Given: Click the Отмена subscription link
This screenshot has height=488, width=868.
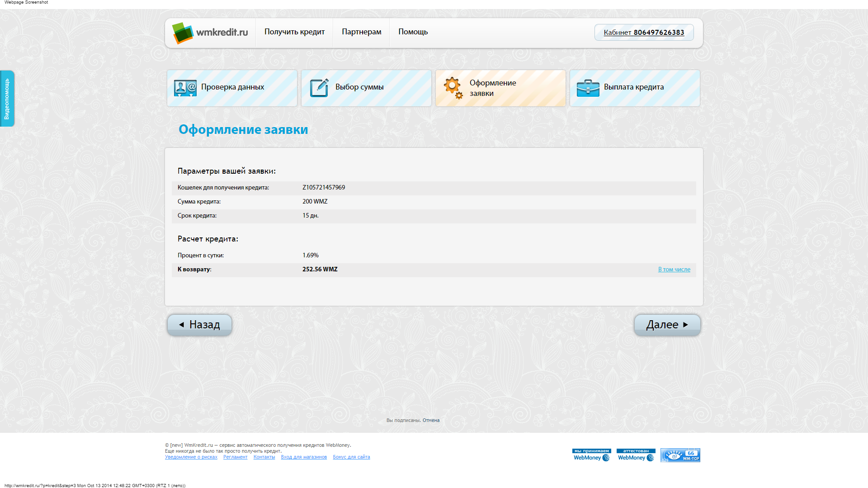Looking at the screenshot, I should tap(431, 421).
